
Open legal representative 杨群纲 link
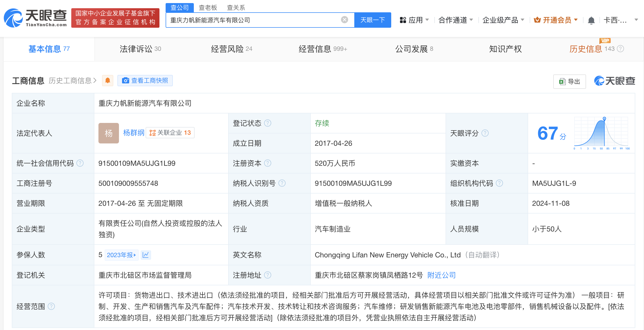pos(134,133)
